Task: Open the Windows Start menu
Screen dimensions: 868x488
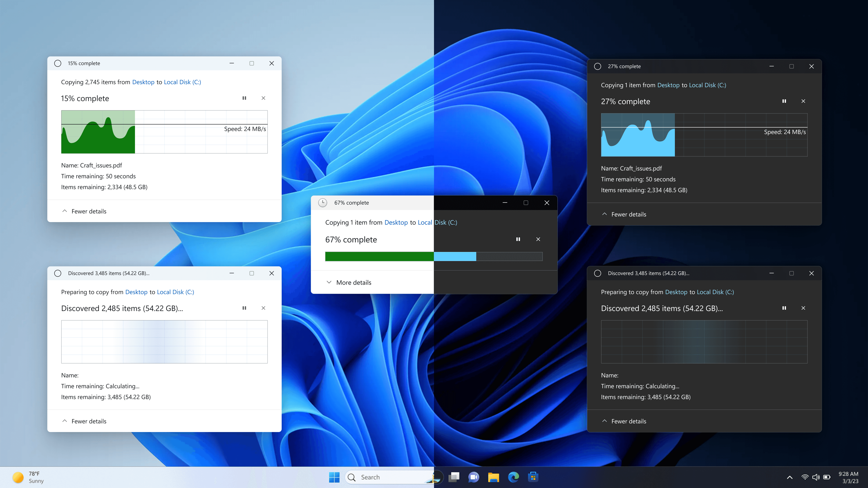Action: coord(334,477)
